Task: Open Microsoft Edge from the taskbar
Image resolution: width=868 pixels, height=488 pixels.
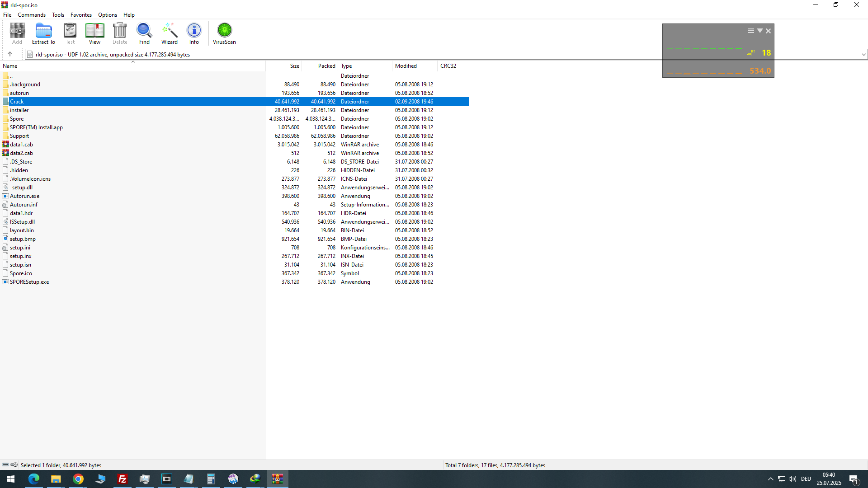Action: tap(34, 479)
